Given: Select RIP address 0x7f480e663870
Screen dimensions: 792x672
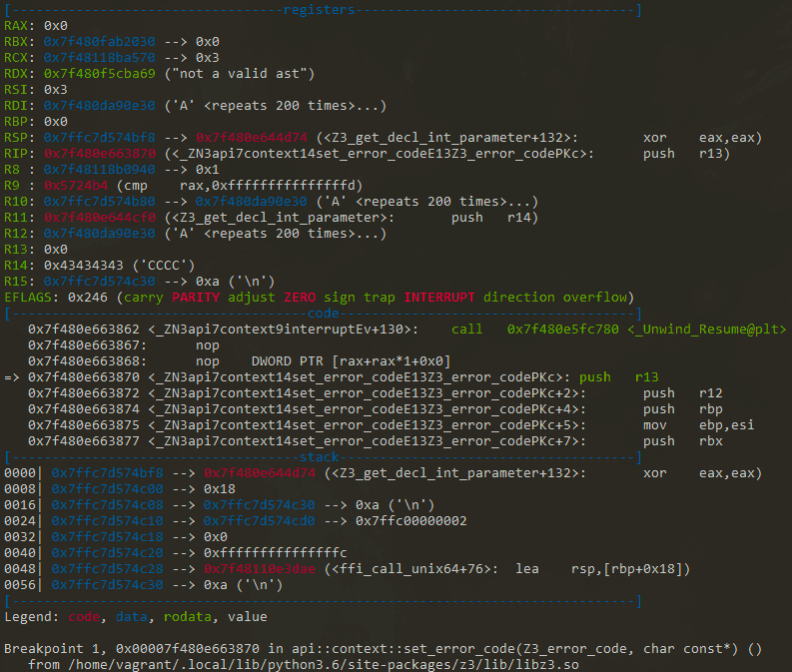Looking at the screenshot, I should [99, 154].
